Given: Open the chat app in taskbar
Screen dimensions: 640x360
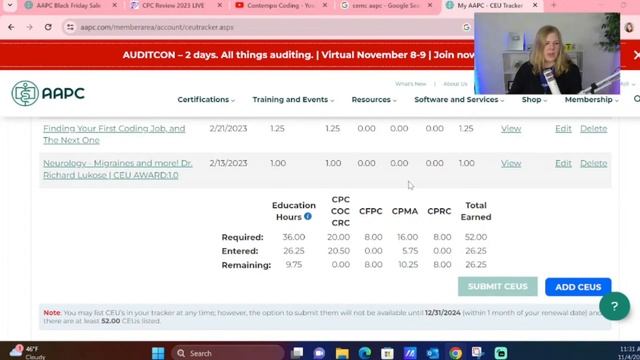Looking at the screenshot, I should [320, 353].
